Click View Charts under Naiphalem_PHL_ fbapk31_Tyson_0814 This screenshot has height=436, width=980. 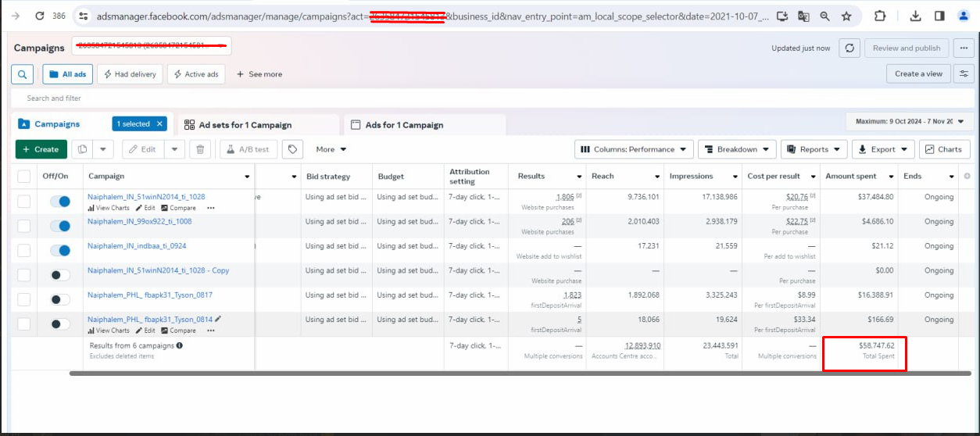tap(109, 331)
